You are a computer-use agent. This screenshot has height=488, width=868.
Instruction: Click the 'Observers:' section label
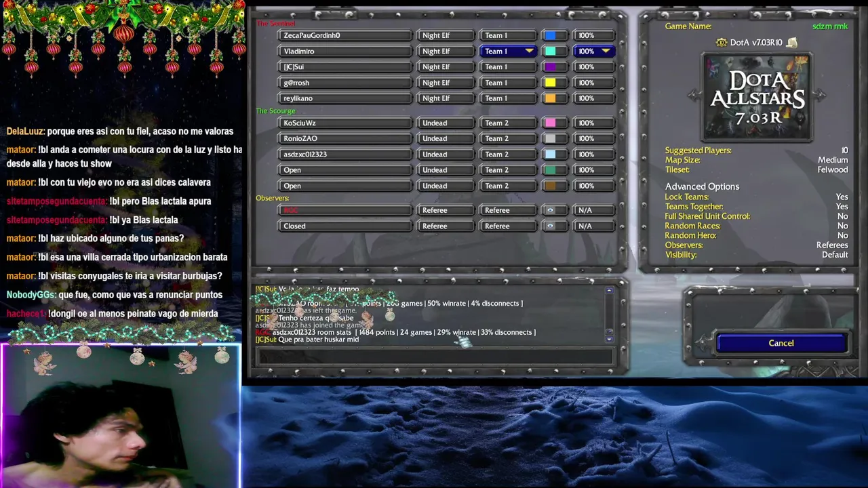273,198
